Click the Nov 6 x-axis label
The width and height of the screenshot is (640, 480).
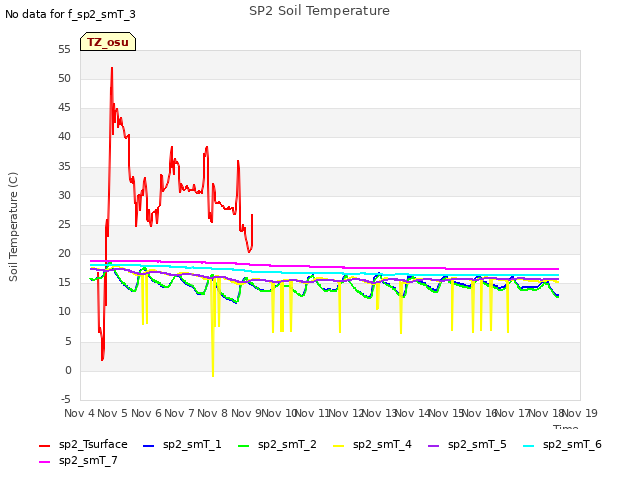coord(146,413)
